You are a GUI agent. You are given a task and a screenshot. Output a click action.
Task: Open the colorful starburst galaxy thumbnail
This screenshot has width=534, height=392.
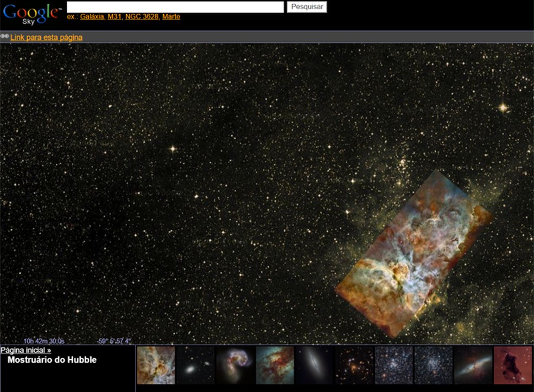pos(275,365)
